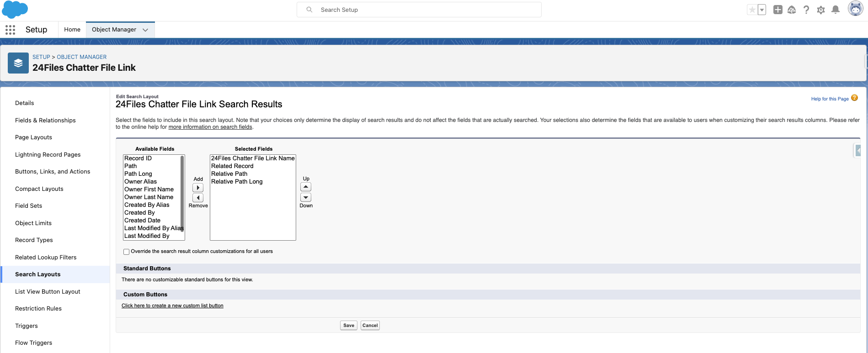
Task: Click link to create new custom list button
Action: point(172,306)
